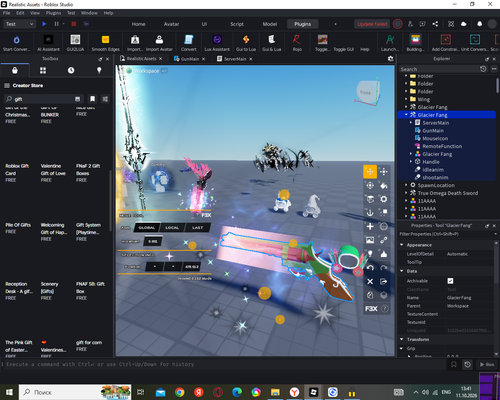The height and width of the screenshot is (400, 500).
Task: Select the F3X Decorate tool
Action: point(384,254)
